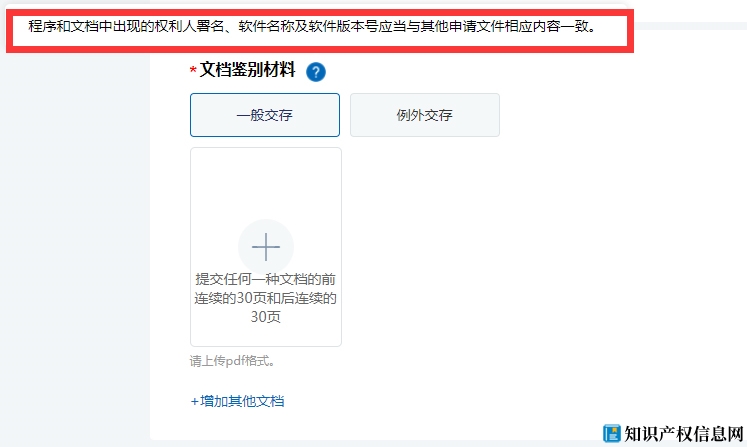Screen dimensions: 747x447
Task: Click the blue help icon beside 文档鉴别材料
Action: 316,71
